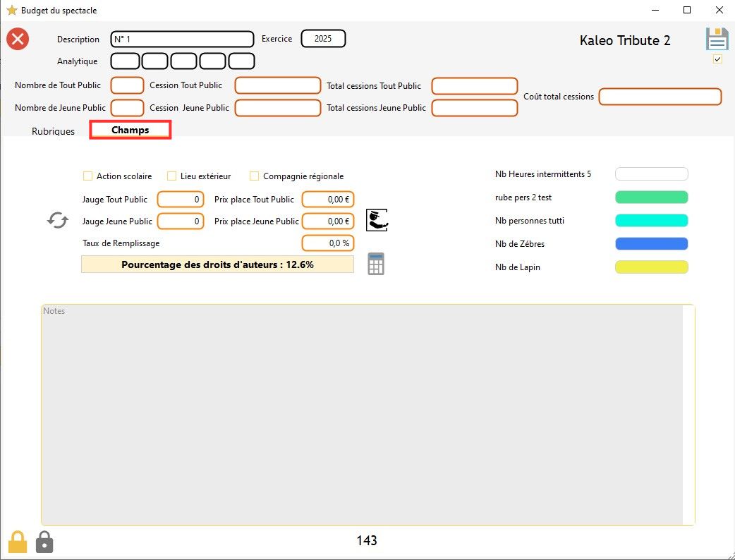The image size is (735, 560).
Task: Click inside the Notes text area
Action: click(x=361, y=415)
